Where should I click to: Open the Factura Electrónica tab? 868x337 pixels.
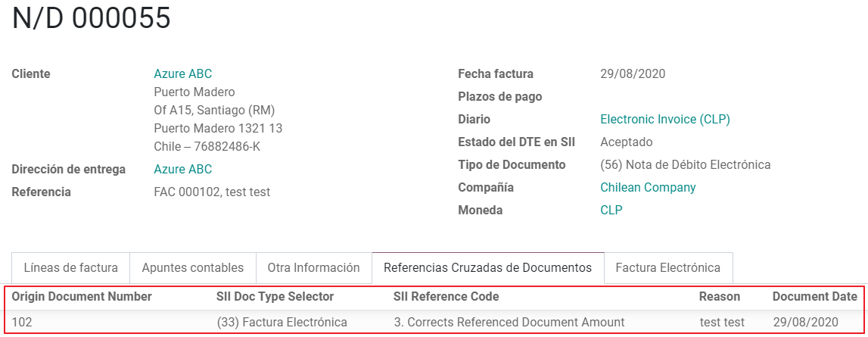[669, 268]
